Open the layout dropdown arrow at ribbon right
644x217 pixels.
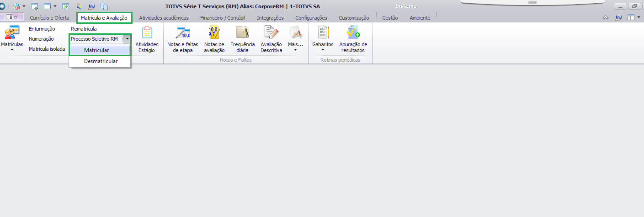coord(639,17)
